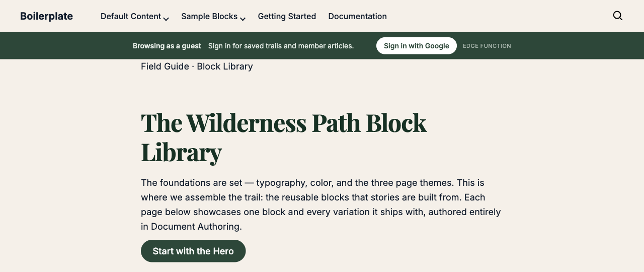The width and height of the screenshot is (644, 272).
Task: Select the 'Field Guide · Block Library' text
Action: tap(197, 66)
